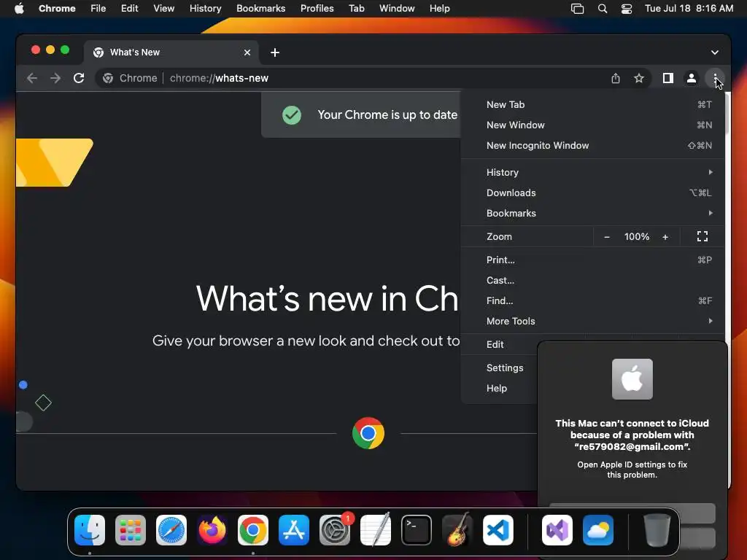The width and height of the screenshot is (747, 560).
Task: Open the File menu in menu bar
Action: tap(98, 9)
